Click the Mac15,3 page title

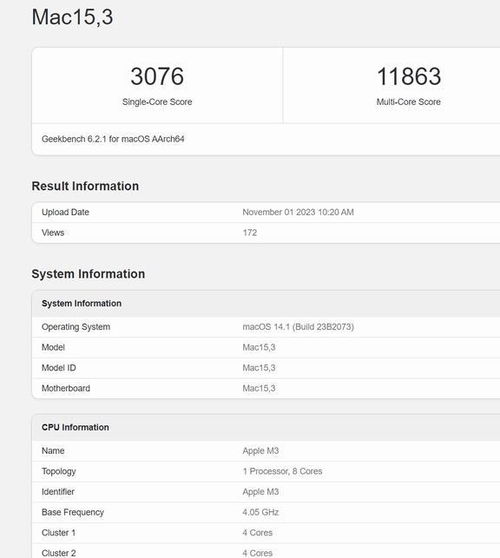(x=73, y=17)
